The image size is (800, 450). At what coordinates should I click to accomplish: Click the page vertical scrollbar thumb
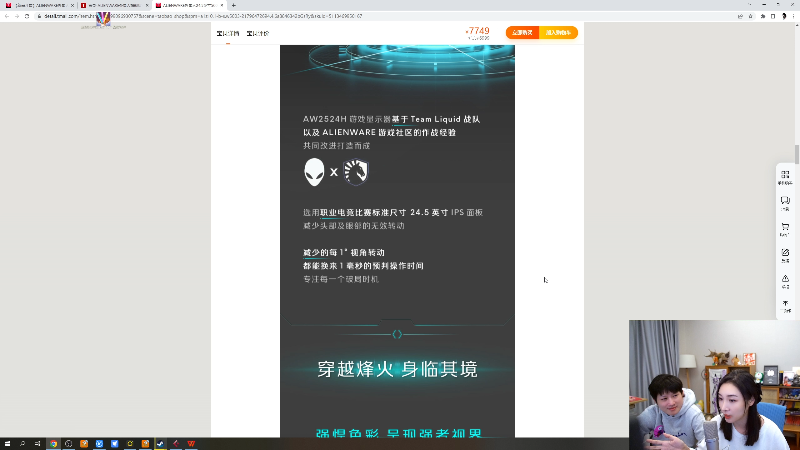click(x=796, y=154)
